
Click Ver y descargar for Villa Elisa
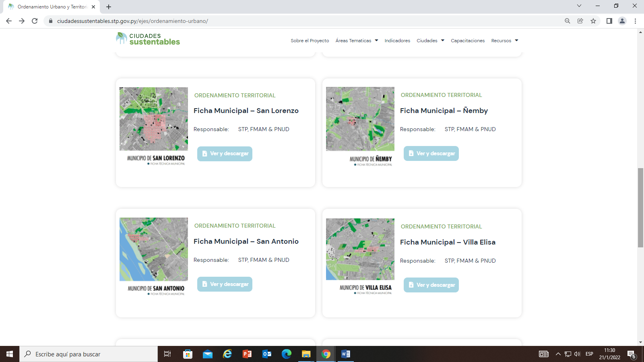(x=431, y=285)
